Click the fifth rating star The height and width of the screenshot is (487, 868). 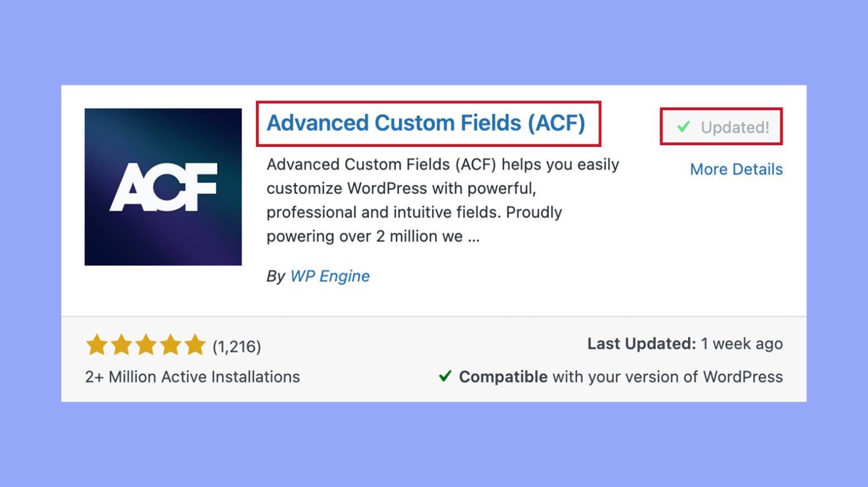point(196,345)
